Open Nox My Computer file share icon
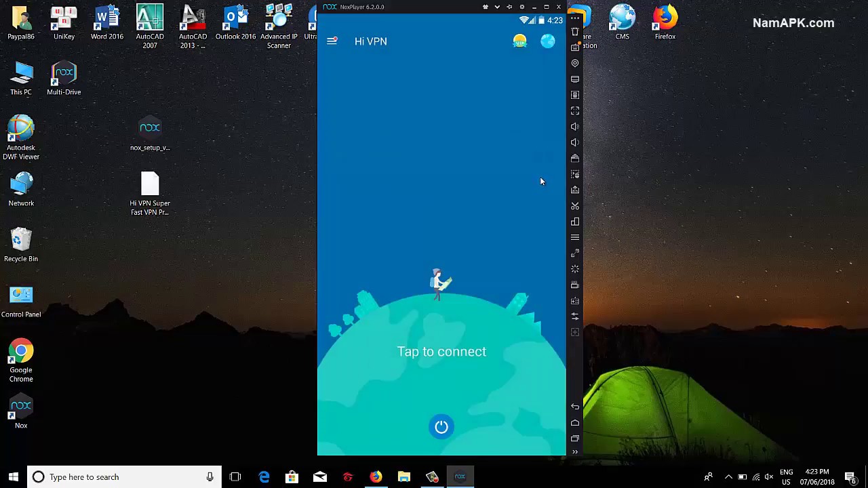 [575, 95]
